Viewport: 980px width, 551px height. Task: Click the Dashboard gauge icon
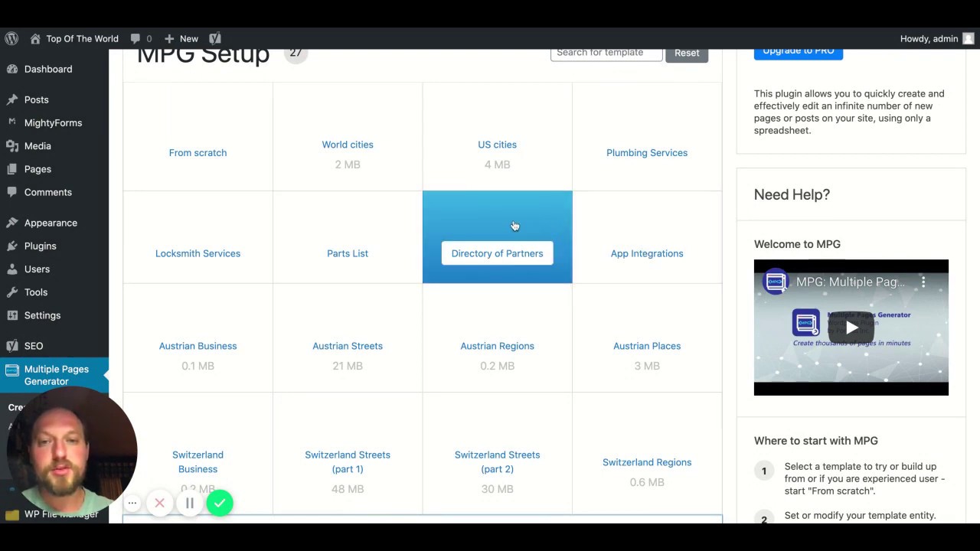coord(12,69)
